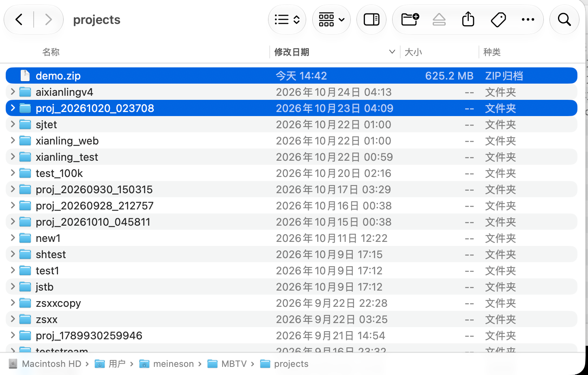Sort by the 名称 column header

(51, 52)
